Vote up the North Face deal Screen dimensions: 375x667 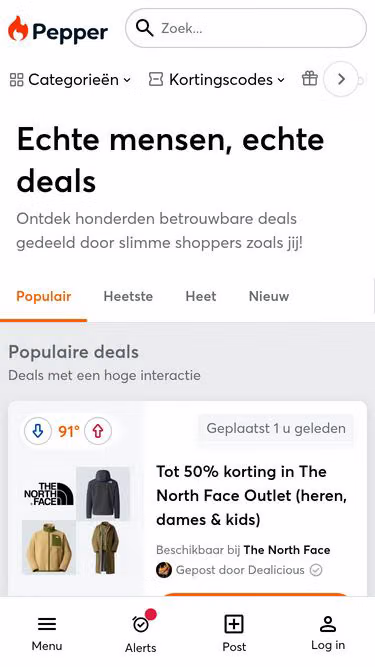(98, 431)
